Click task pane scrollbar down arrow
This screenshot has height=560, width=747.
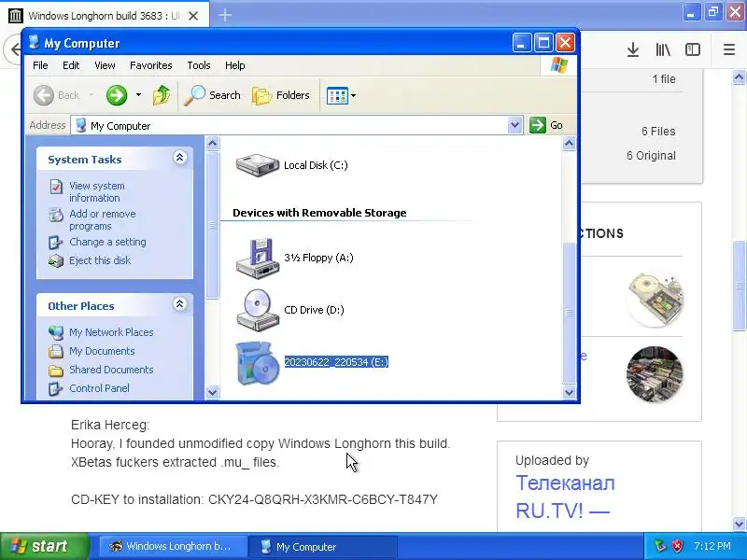[213, 393]
